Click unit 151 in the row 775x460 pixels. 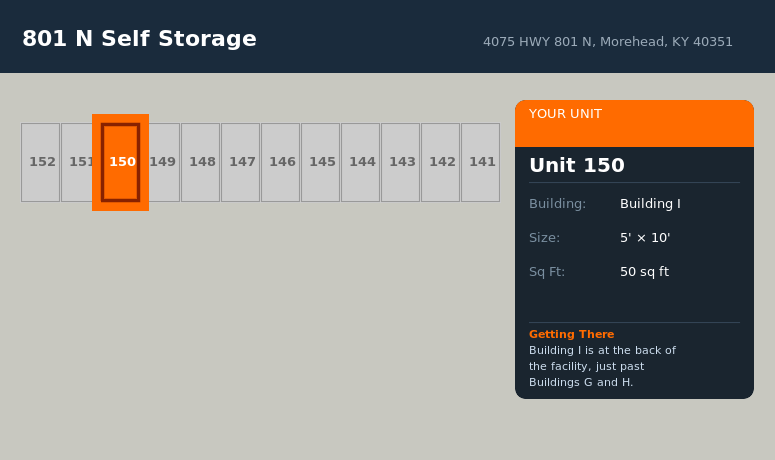(77, 162)
